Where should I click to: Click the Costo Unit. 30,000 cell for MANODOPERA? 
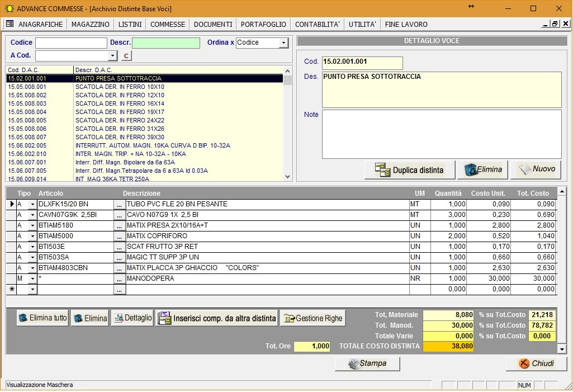pos(489,278)
